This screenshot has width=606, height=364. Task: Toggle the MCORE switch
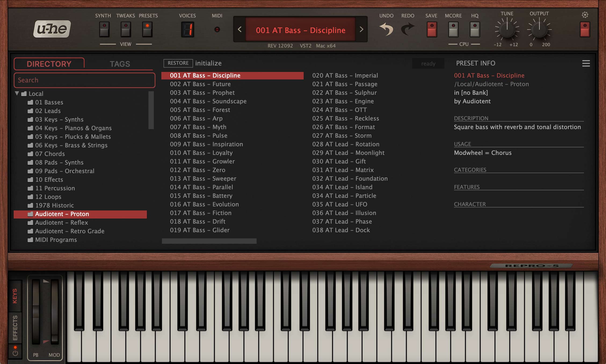453,29
